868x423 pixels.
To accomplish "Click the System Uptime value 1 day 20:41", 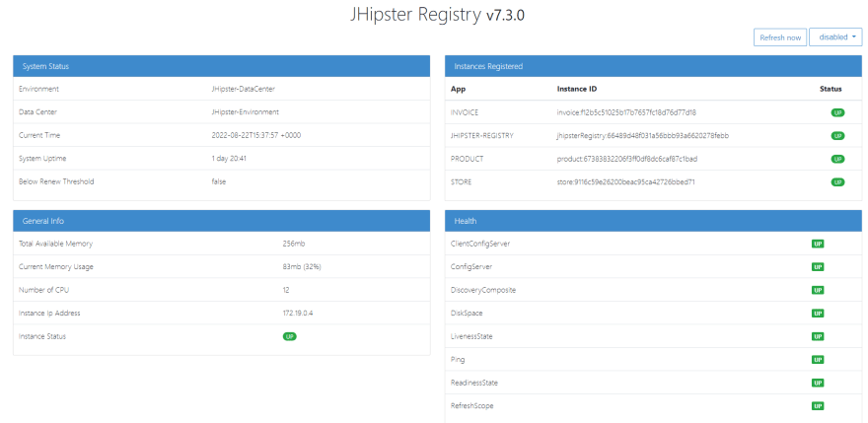I will 229,159.
